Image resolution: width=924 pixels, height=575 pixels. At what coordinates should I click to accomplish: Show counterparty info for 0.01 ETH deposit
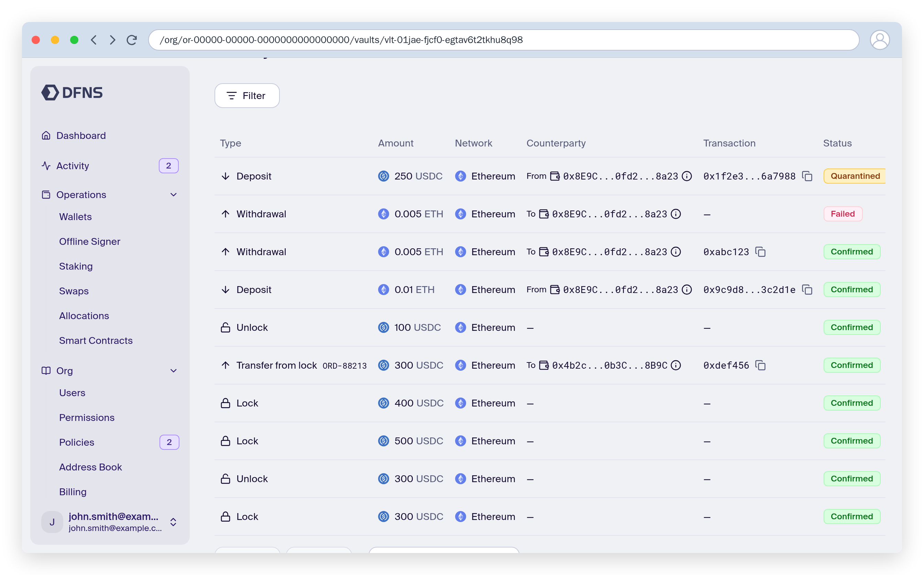687,290
